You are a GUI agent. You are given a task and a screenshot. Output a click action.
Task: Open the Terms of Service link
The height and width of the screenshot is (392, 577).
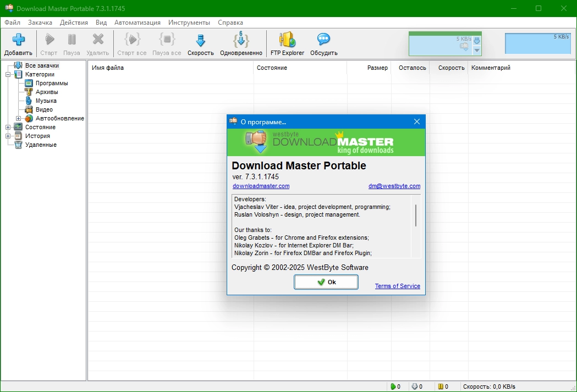coord(398,286)
